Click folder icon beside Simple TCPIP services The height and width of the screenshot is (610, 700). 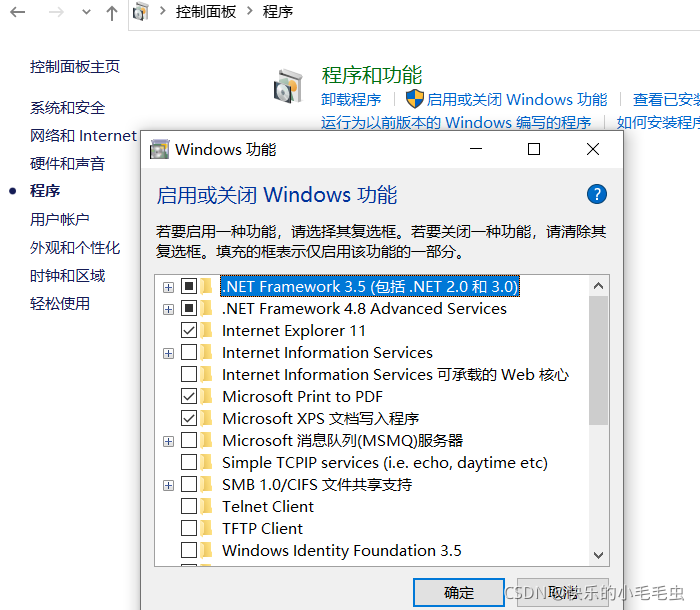[x=206, y=462]
